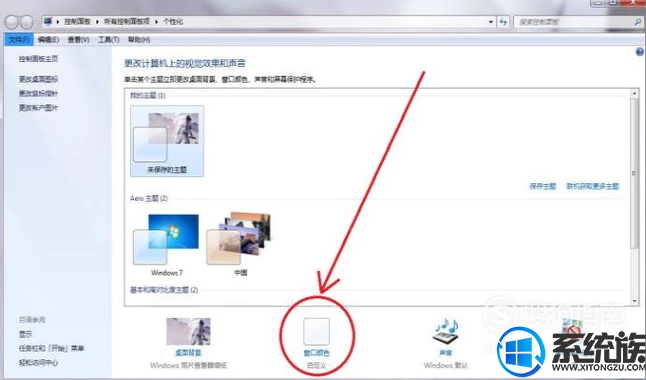Select the 未保存的主题 theme thumbnail
The height and width of the screenshot is (380, 646).
point(167,141)
